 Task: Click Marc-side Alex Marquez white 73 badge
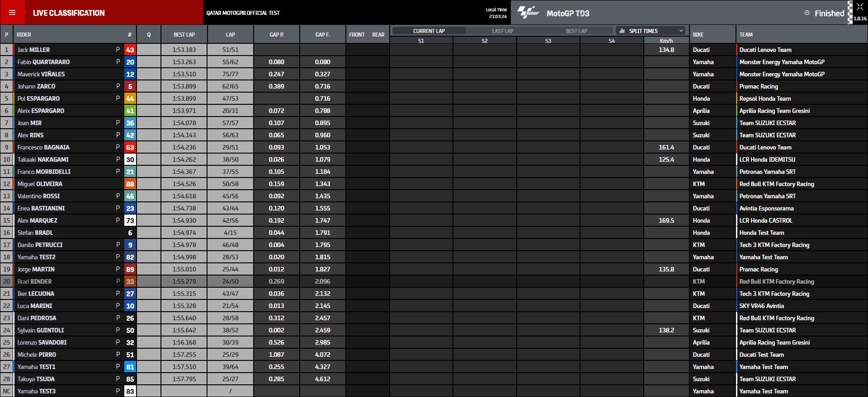[x=130, y=221]
